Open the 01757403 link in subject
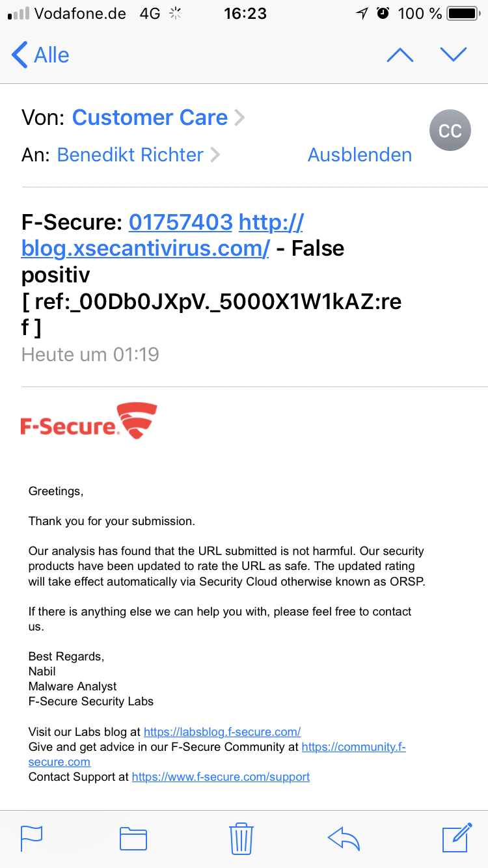Screen dimensions: 488x868 [x=180, y=223]
